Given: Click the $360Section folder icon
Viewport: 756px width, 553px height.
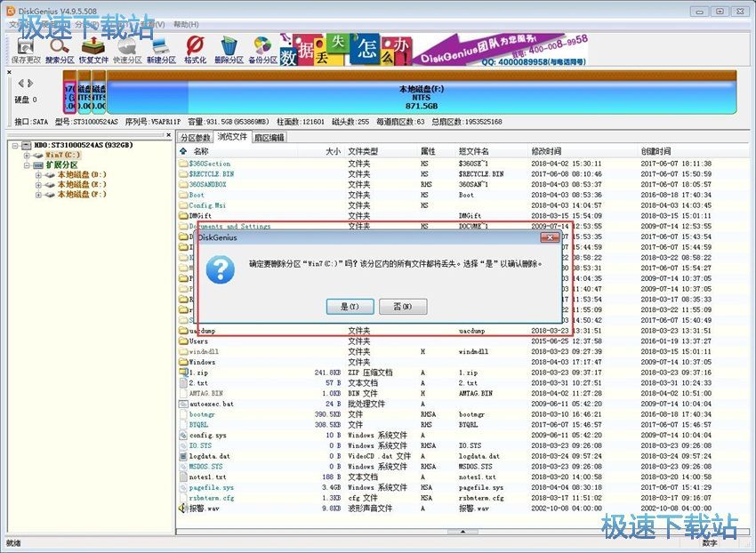Looking at the screenshot, I should 183,164.
